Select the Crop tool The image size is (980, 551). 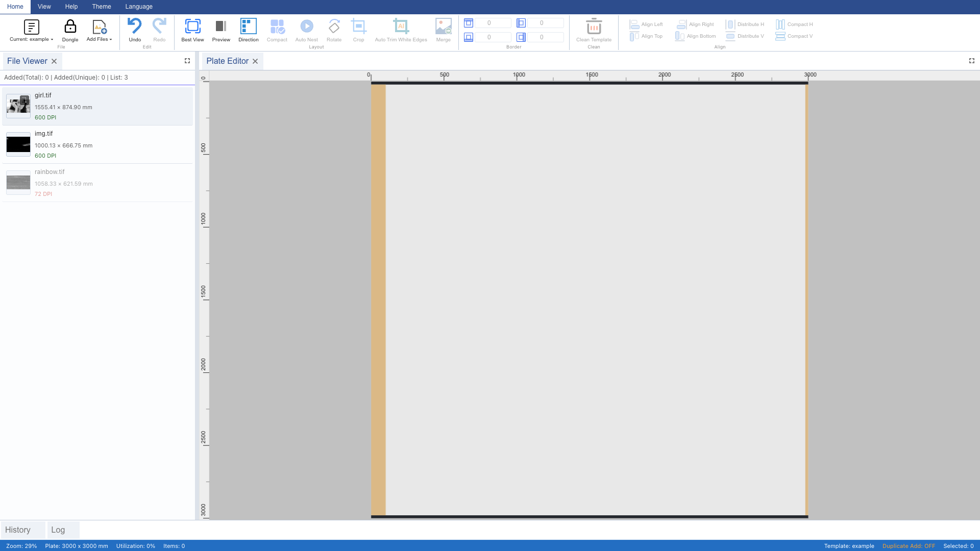tap(359, 30)
